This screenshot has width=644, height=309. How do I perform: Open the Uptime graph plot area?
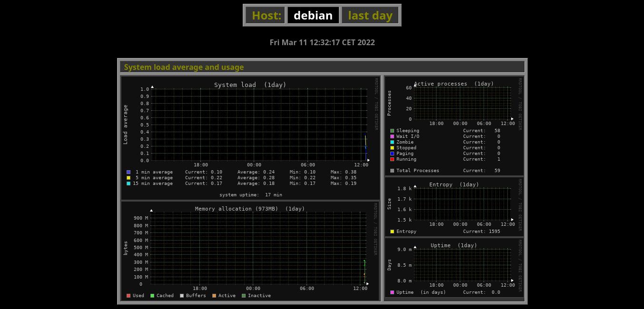point(463,265)
